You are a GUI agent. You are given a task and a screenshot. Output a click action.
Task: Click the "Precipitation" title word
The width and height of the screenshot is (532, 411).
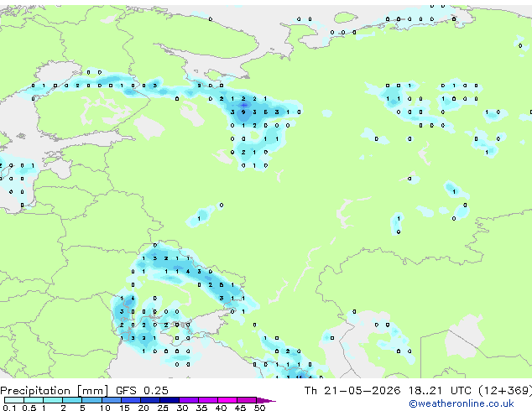tap(35, 391)
